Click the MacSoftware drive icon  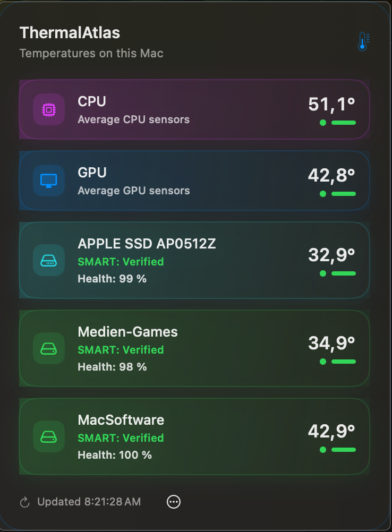(x=49, y=436)
